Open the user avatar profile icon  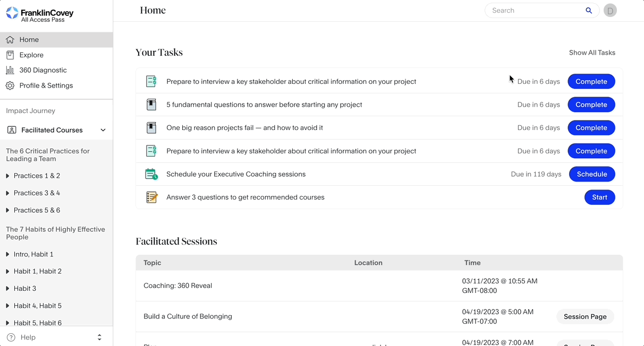(610, 11)
